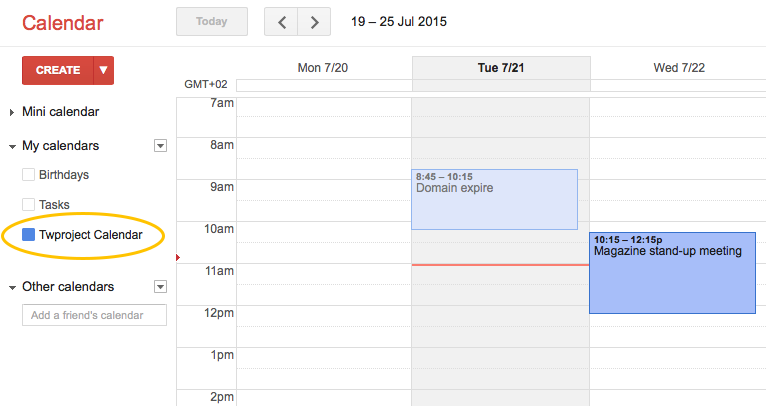Open Other calendars options dropdown
The height and width of the screenshot is (406, 766).
pyautogui.click(x=160, y=286)
